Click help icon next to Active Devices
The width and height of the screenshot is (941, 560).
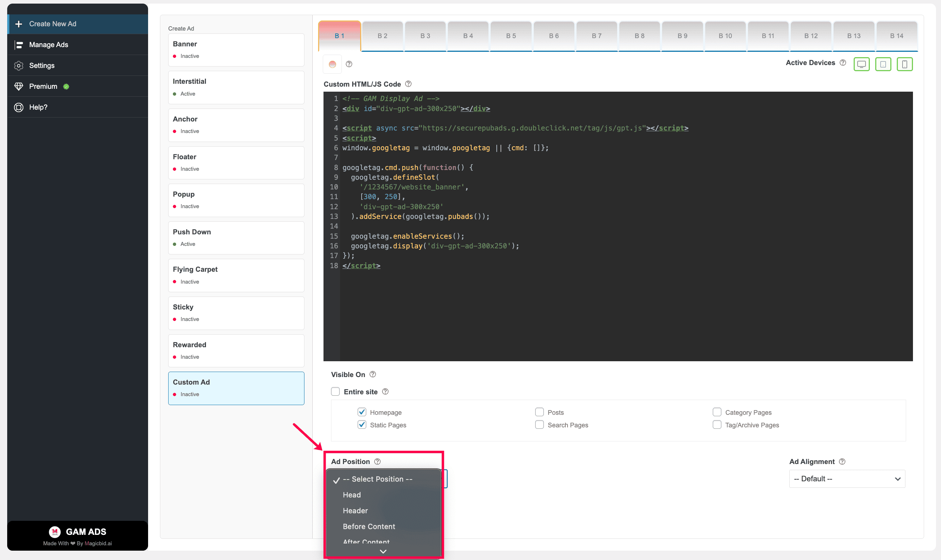click(x=843, y=63)
